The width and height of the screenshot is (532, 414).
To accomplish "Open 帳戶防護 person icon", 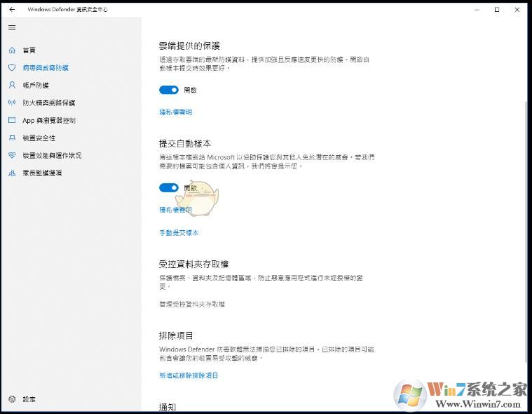I will pos(12,85).
